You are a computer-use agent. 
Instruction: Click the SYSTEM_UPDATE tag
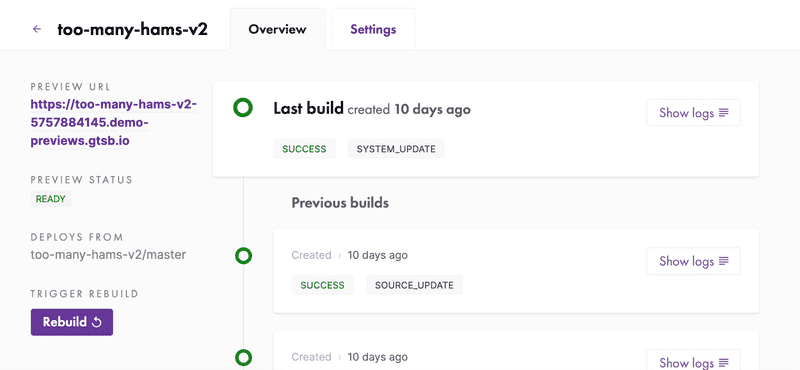396,149
